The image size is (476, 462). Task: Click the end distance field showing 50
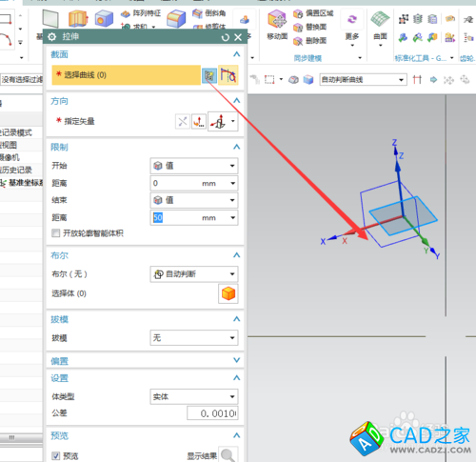(x=194, y=218)
